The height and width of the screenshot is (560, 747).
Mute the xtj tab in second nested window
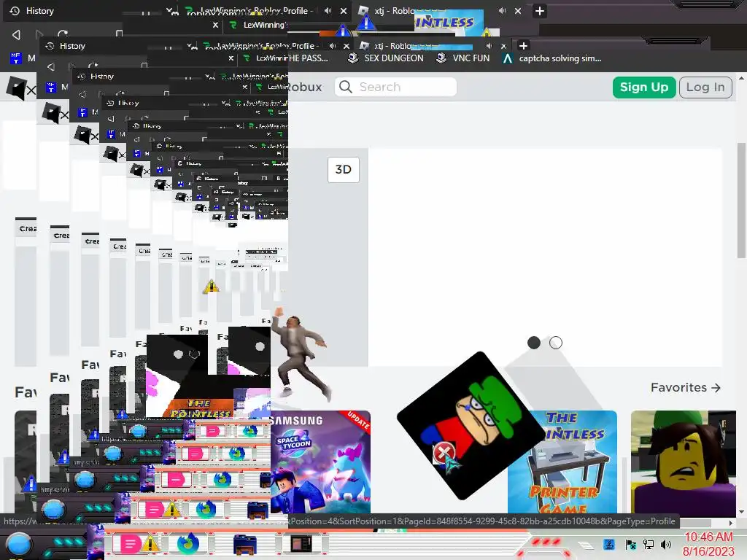click(489, 46)
